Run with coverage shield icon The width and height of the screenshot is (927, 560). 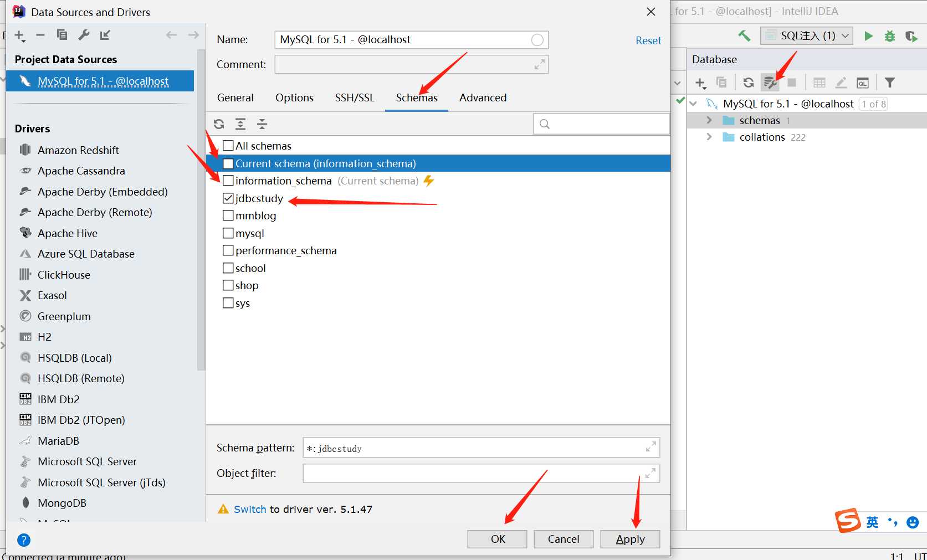pos(911,36)
